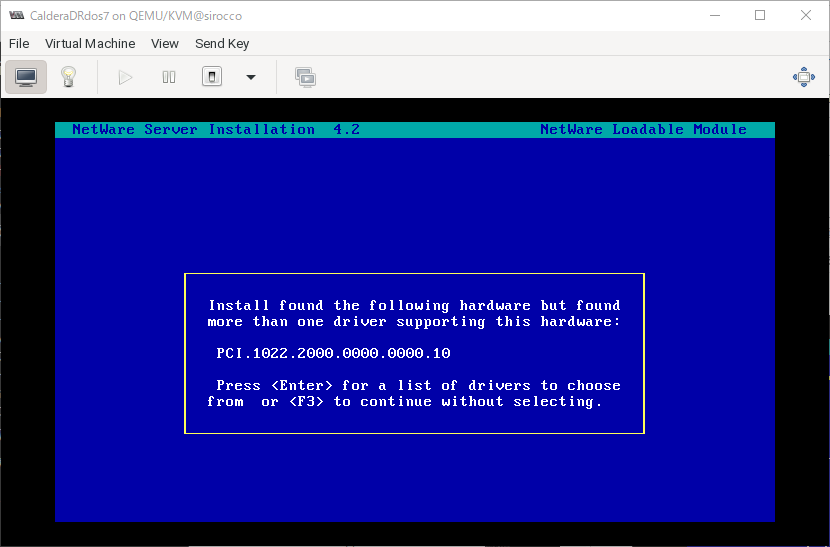Click the CalderaDRdos7 window title text

tap(136, 16)
